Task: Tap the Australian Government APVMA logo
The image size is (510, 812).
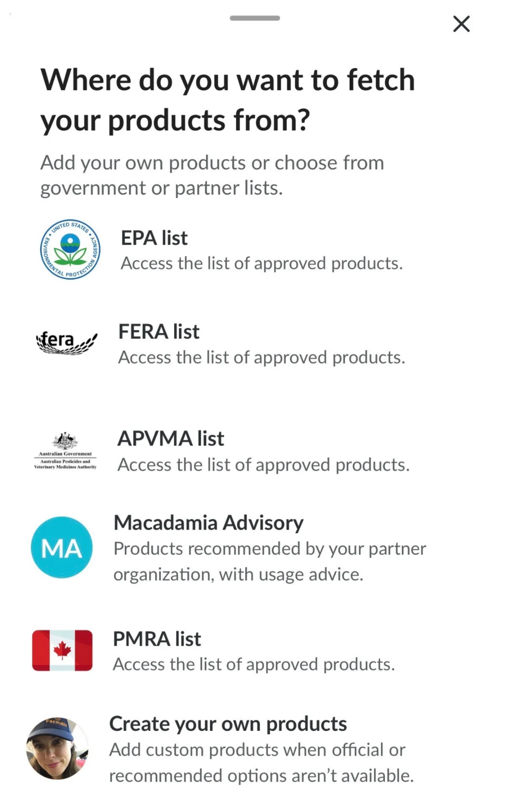Action: (65, 451)
